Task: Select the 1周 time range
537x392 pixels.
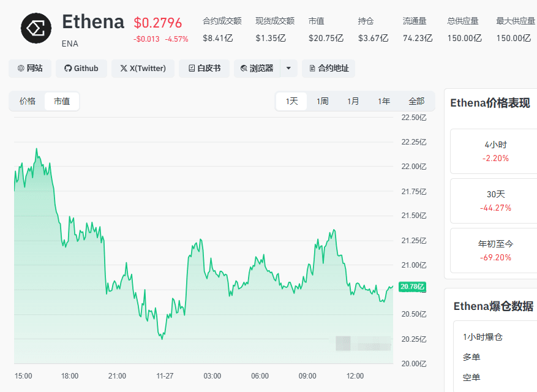Action: click(322, 101)
